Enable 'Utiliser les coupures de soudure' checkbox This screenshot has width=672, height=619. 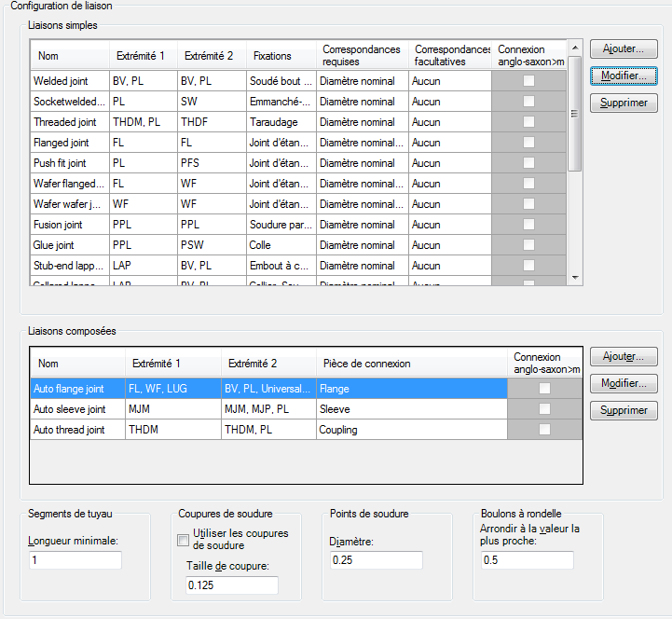pos(183,540)
